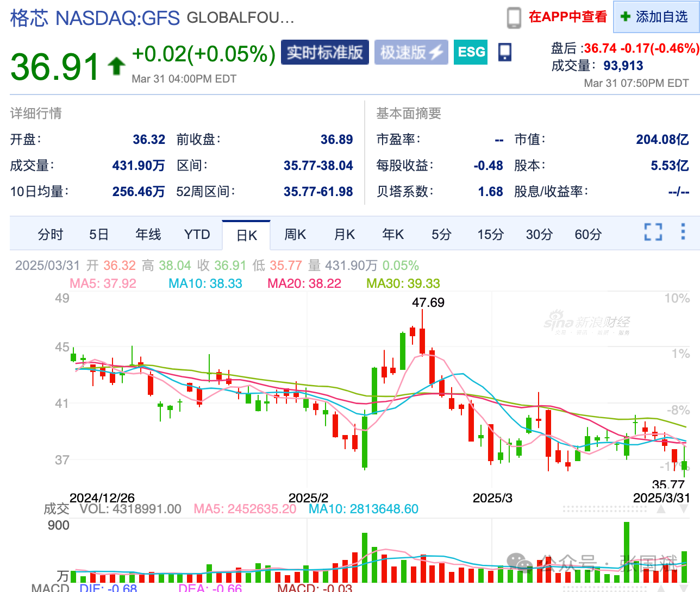
Task: Click the volume MA10: 2813648.60 label
Action: 364,509
